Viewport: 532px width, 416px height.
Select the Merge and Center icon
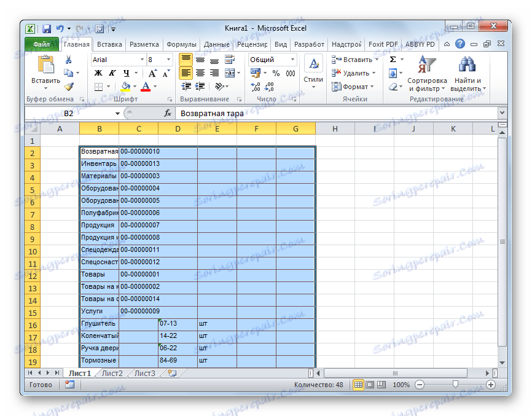pyautogui.click(x=231, y=73)
